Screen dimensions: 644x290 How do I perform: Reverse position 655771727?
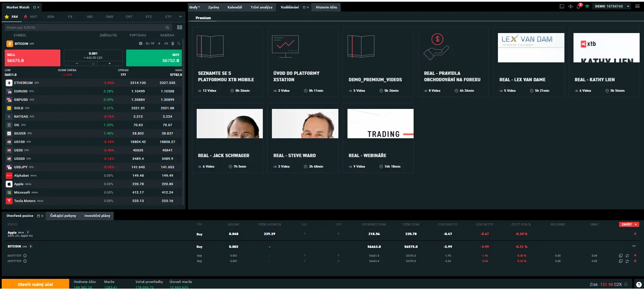(x=627, y=256)
